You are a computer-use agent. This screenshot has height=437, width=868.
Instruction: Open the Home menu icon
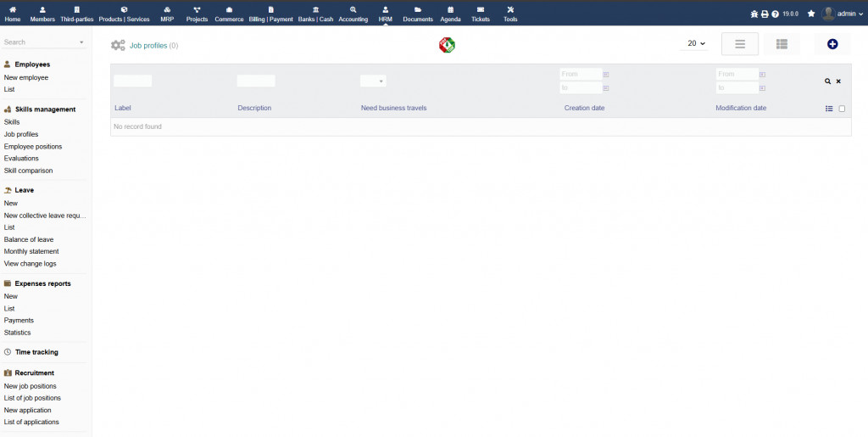12,14
